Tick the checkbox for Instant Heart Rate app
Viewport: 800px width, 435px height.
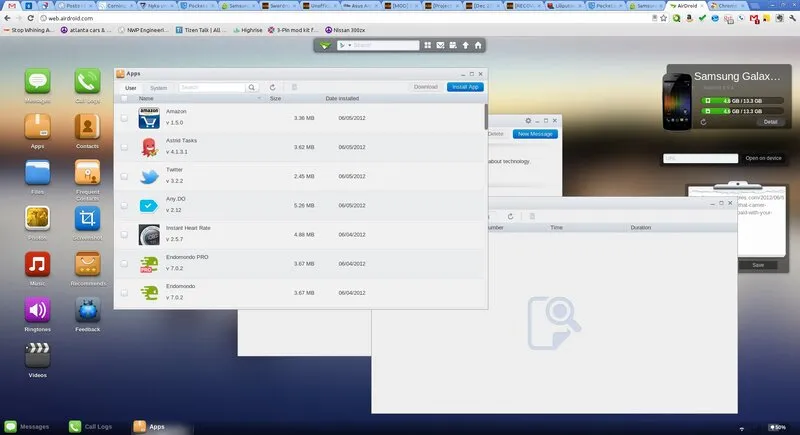coord(124,235)
